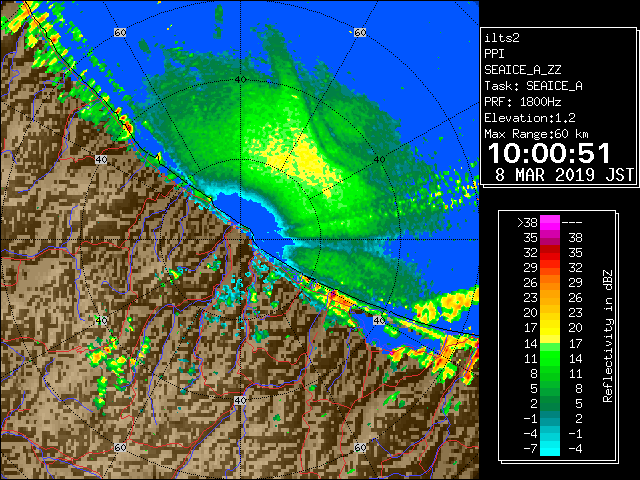
Task: Click the '>38' legend label
Action: [527, 223]
